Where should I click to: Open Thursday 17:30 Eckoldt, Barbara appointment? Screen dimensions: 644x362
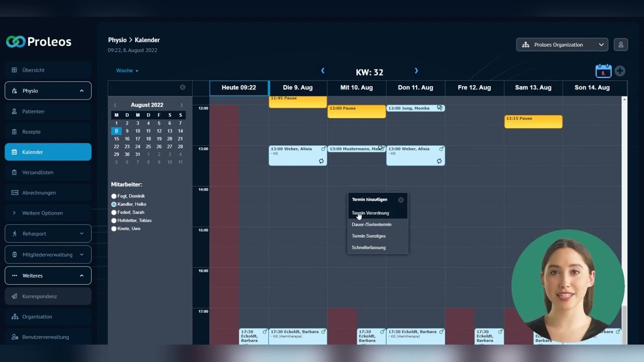(x=416, y=336)
